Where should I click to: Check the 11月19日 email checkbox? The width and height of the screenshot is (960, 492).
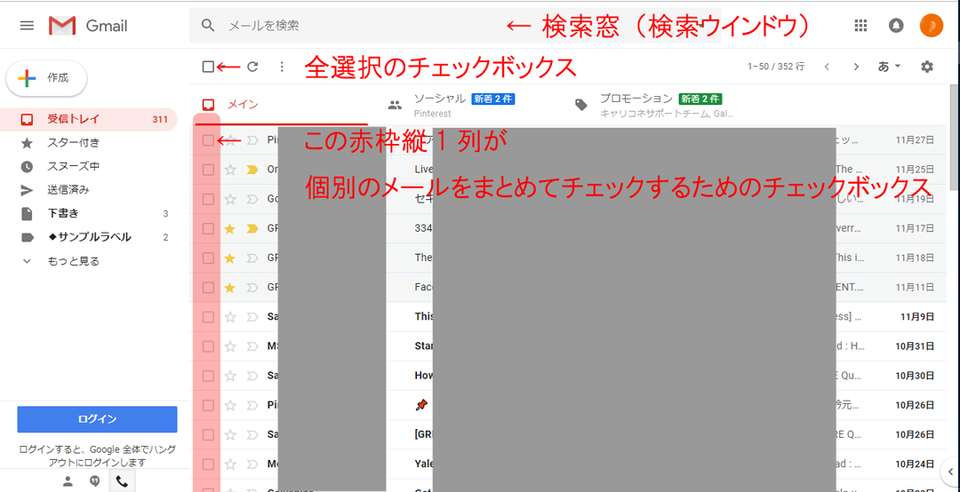tap(208, 199)
